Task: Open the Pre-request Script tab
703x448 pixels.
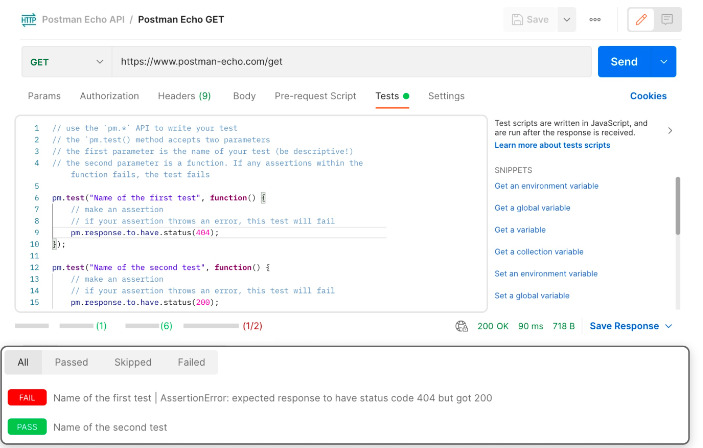Action: tap(315, 96)
